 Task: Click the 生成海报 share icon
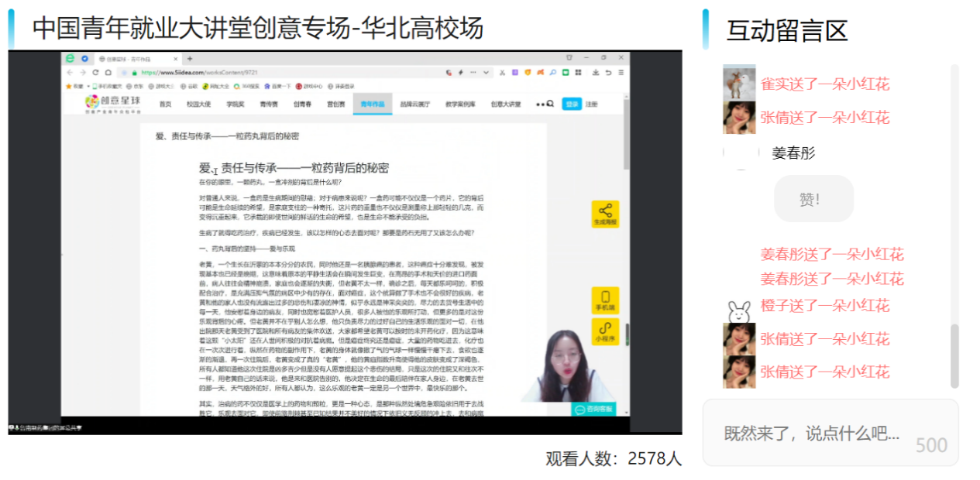[605, 214]
